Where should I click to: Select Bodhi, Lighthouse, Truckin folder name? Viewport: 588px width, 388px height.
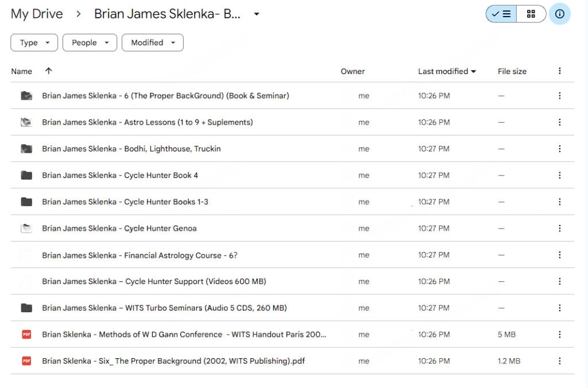(x=131, y=149)
